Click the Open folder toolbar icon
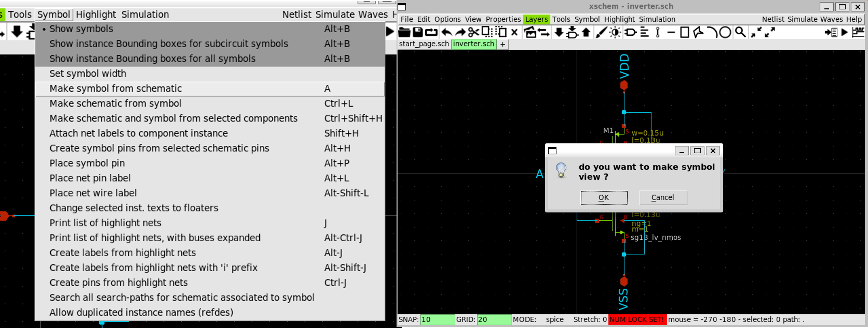Viewport: 868px width, 328px height. click(404, 32)
